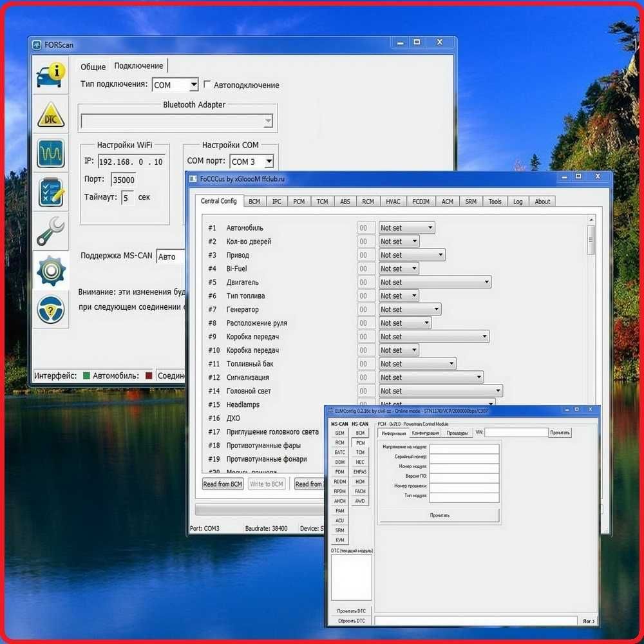Toggle the Автоподключение checkbox

(207, 84)
